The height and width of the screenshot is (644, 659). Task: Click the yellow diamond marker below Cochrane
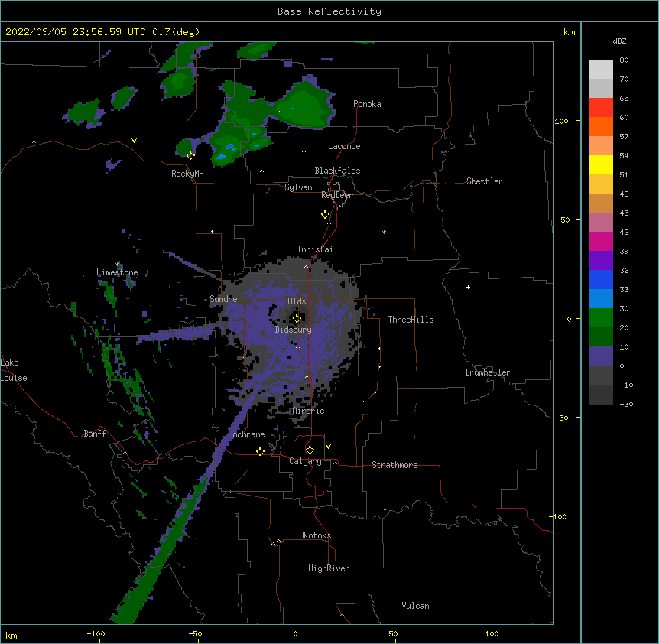point(260,451)
